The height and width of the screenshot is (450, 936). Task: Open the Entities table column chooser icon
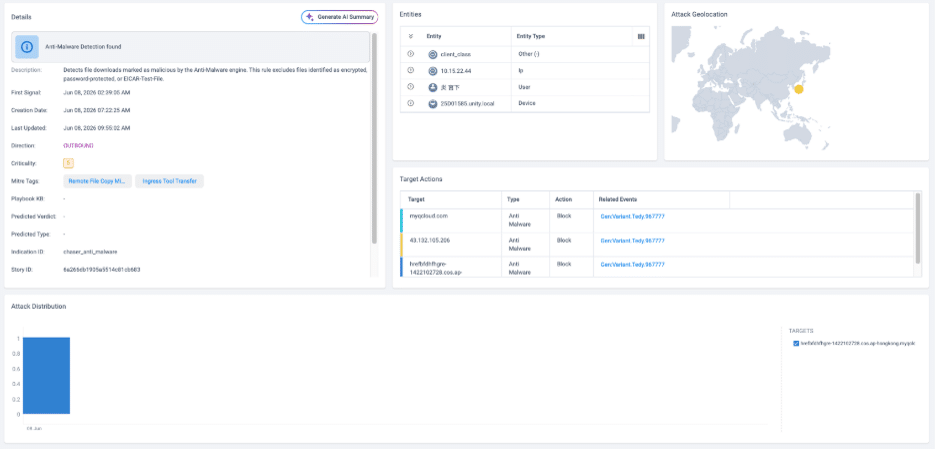coord(641,36)
